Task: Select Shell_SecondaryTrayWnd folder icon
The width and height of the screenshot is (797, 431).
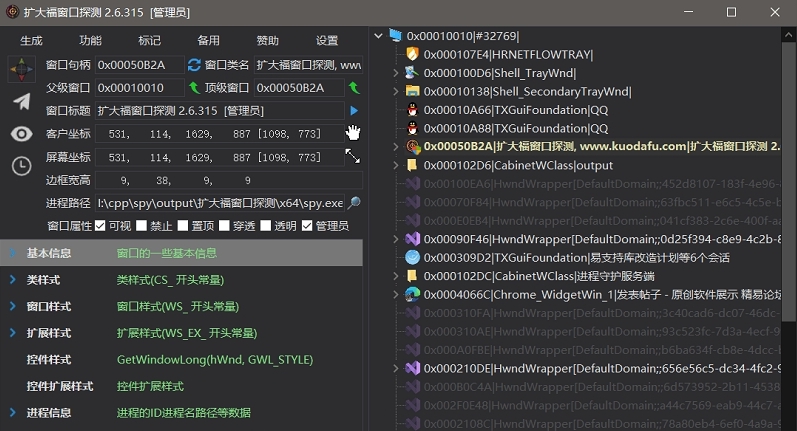Action: (x=412, y=91)
